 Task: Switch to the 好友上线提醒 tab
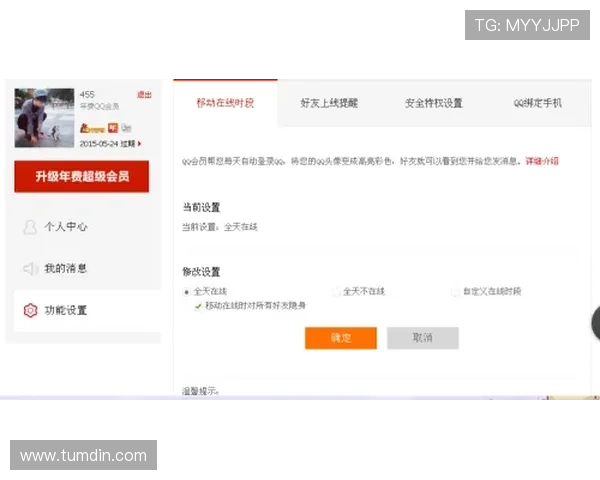329,103
